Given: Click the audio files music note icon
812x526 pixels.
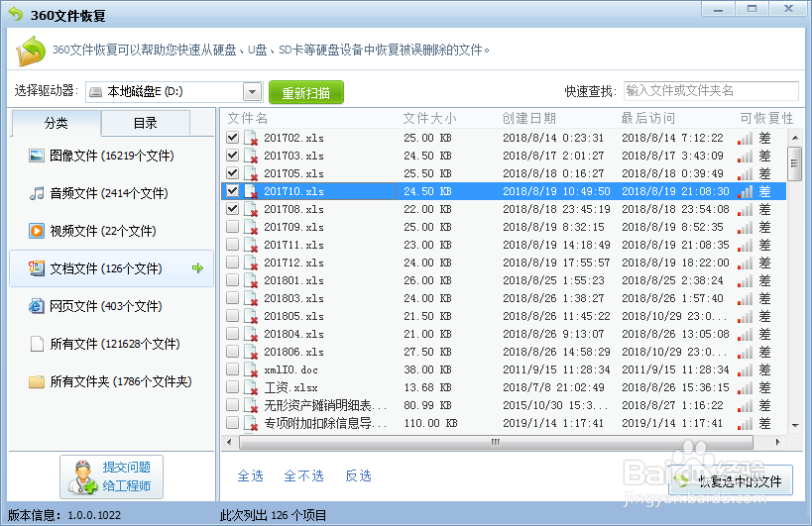Looking at the screenshot, I should (37, 193).
